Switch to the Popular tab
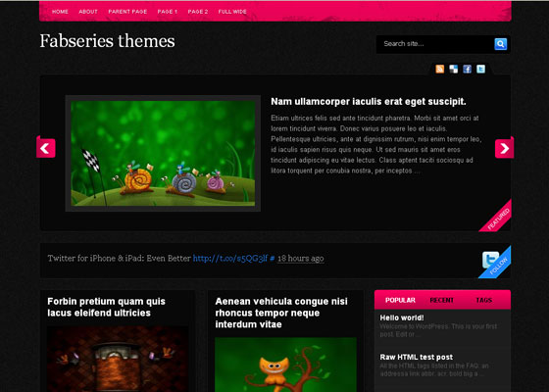Screen dimensions: 549x392 coord(400,300)
